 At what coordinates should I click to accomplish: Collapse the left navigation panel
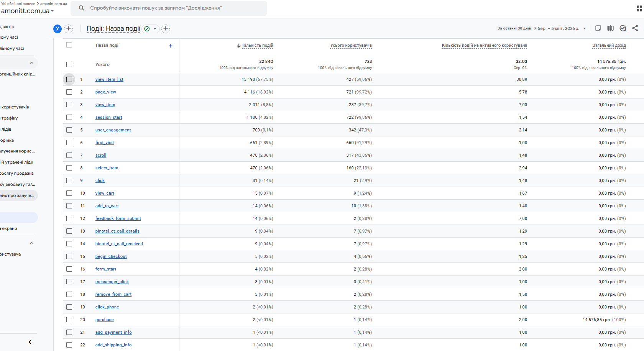tap(30, 342)
